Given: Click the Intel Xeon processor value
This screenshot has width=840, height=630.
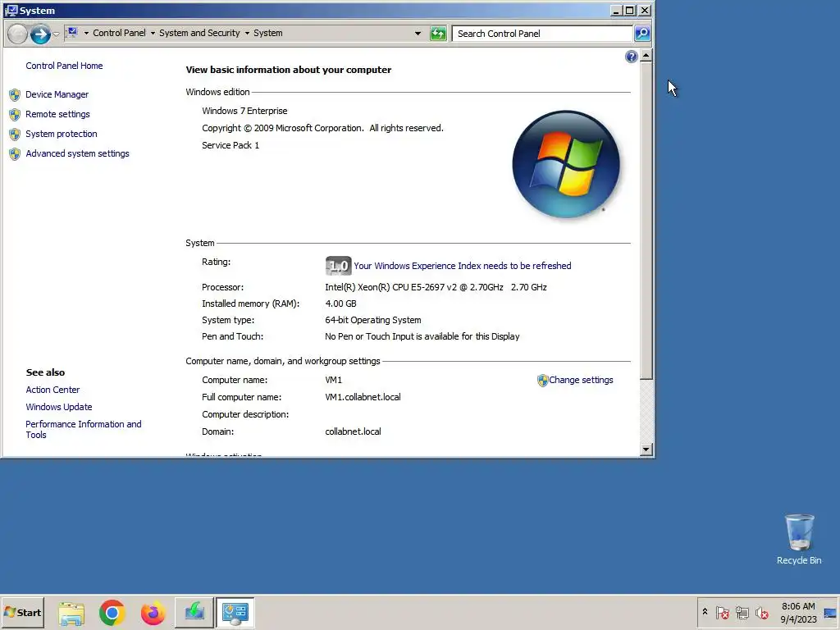Looking at the screenshot, I should (x=436, y=287).
